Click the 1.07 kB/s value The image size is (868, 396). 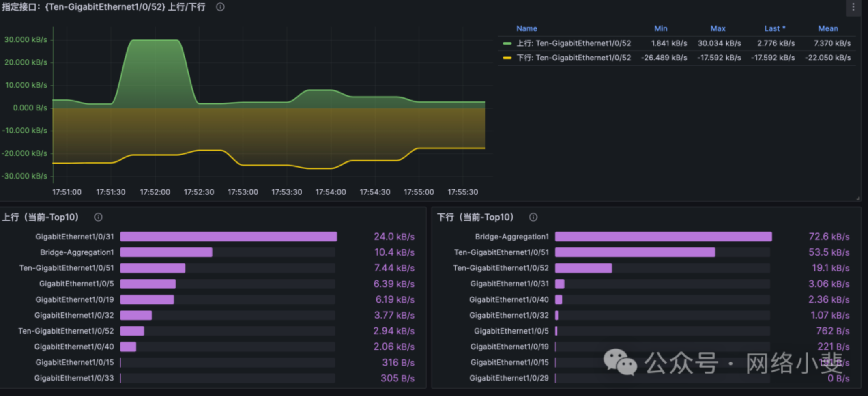click(830, 315)
